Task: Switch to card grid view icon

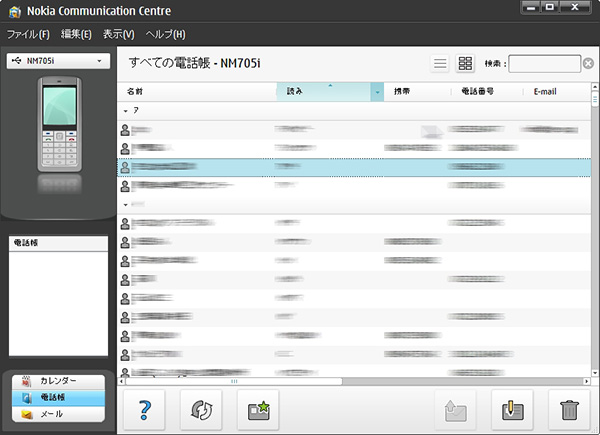Action: (x=465, y=63)
